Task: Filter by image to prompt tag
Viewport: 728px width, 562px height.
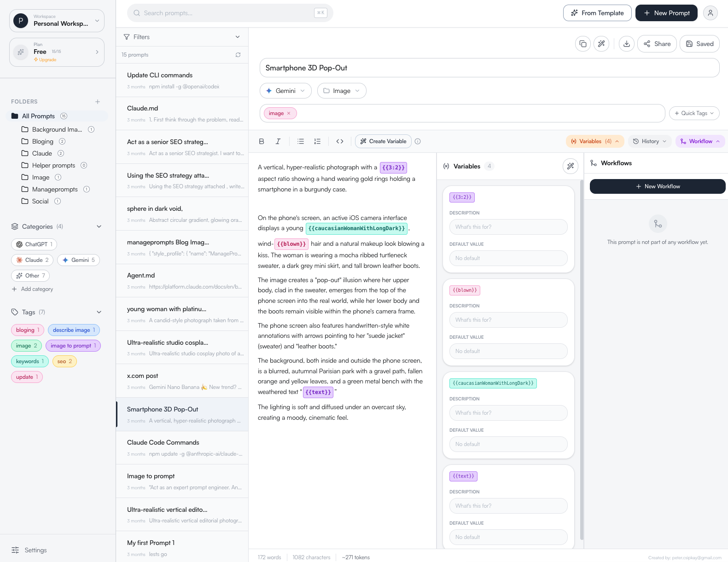Action: click(x=73, y=346)
